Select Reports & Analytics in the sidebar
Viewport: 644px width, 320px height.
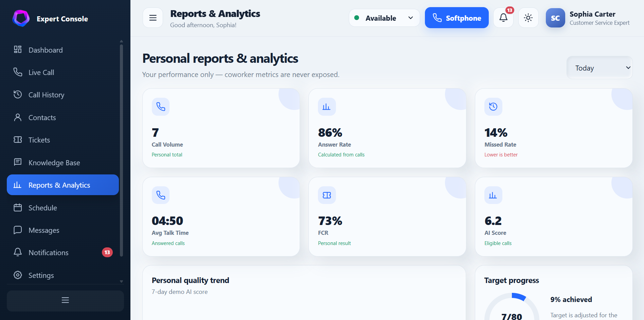click(63, 185)
